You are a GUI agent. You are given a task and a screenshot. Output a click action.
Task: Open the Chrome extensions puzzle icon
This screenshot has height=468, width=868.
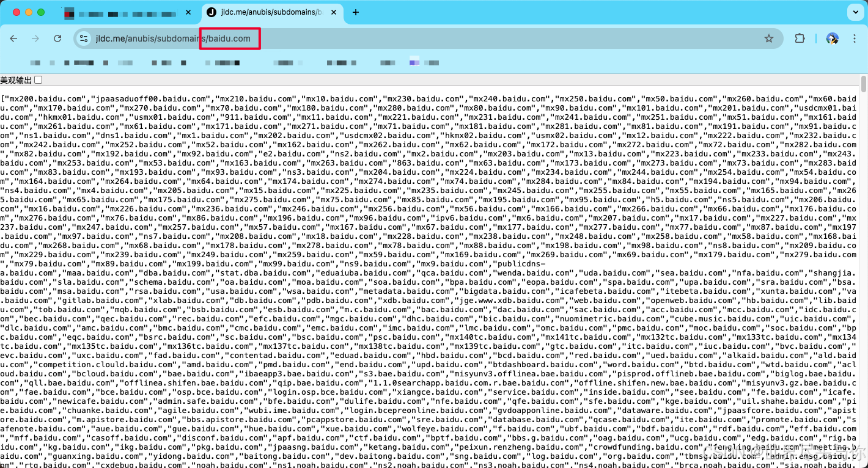click(800, 38)
